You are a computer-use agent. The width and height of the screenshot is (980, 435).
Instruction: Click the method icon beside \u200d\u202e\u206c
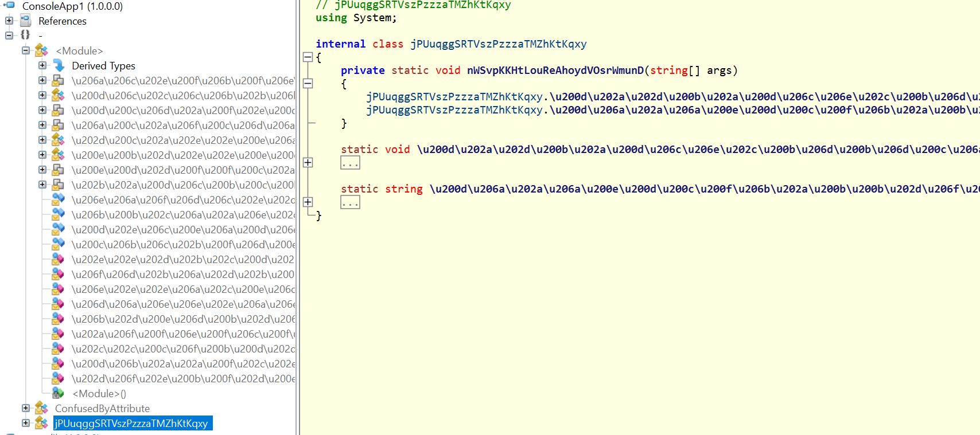click(x=59, y=229)
